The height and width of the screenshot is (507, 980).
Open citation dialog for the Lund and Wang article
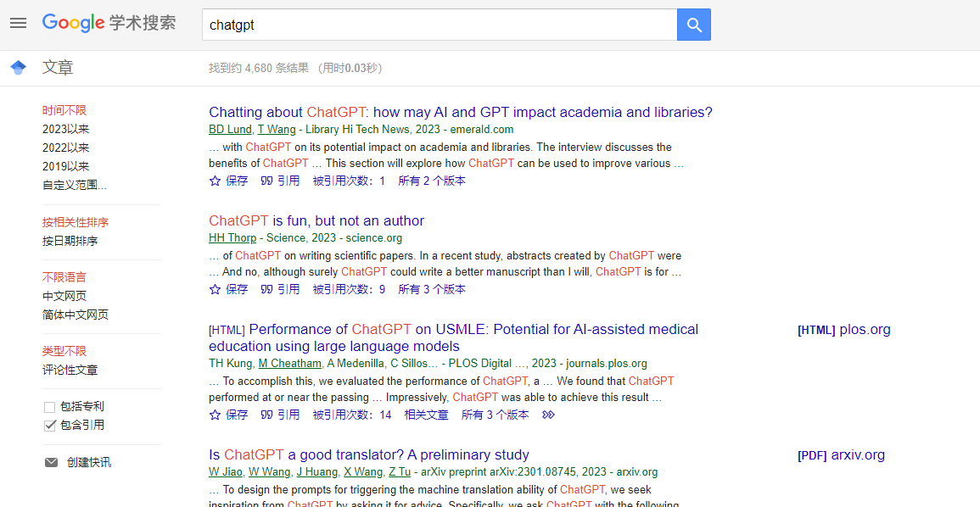coord(280,180)
